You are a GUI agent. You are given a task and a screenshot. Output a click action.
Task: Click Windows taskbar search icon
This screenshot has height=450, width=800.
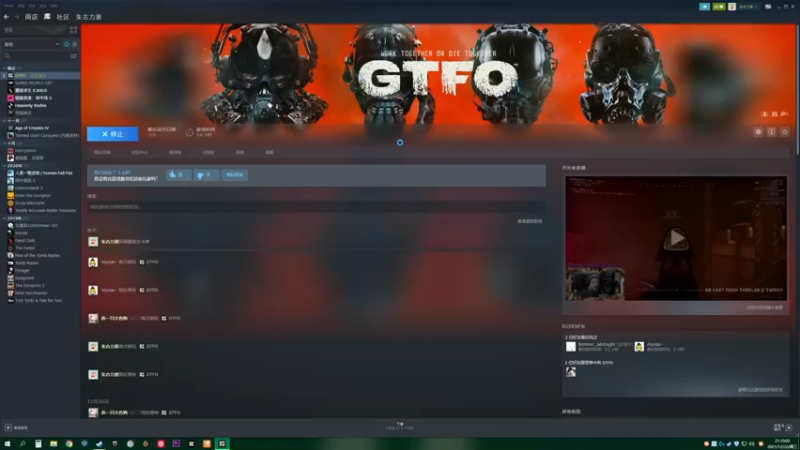(x=22, y=444)
